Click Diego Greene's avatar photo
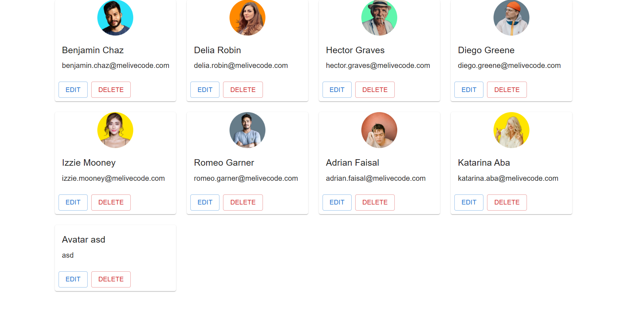This screenshot has width=644, height=331. [x=511, y=18]
